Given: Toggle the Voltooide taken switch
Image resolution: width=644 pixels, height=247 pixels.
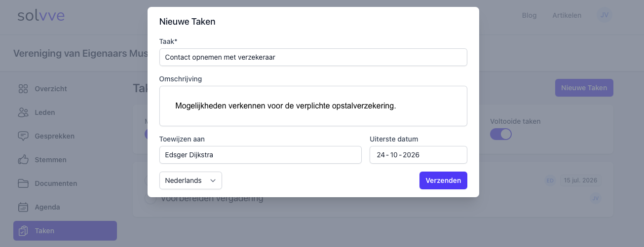Looking at the screenshot, I should point(500,134).
